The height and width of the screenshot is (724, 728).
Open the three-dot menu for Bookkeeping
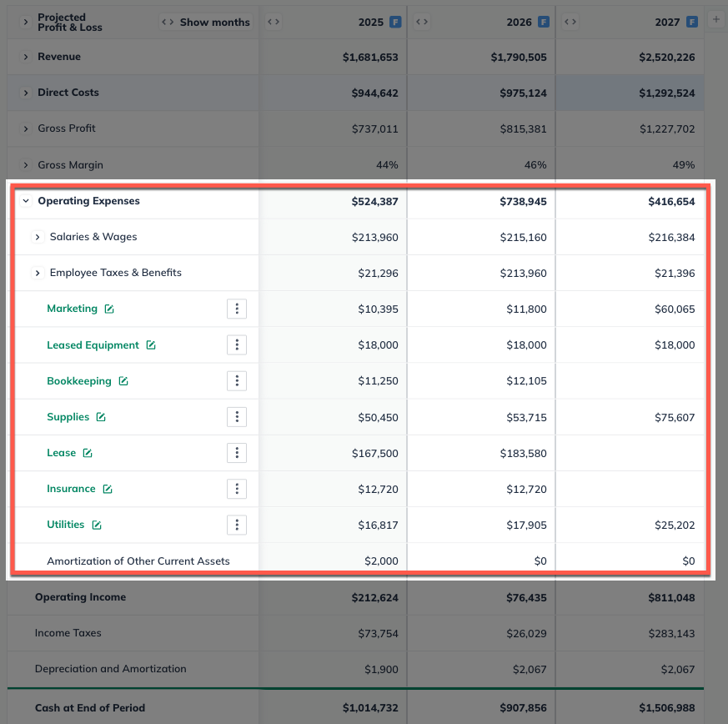click(237, 381)
